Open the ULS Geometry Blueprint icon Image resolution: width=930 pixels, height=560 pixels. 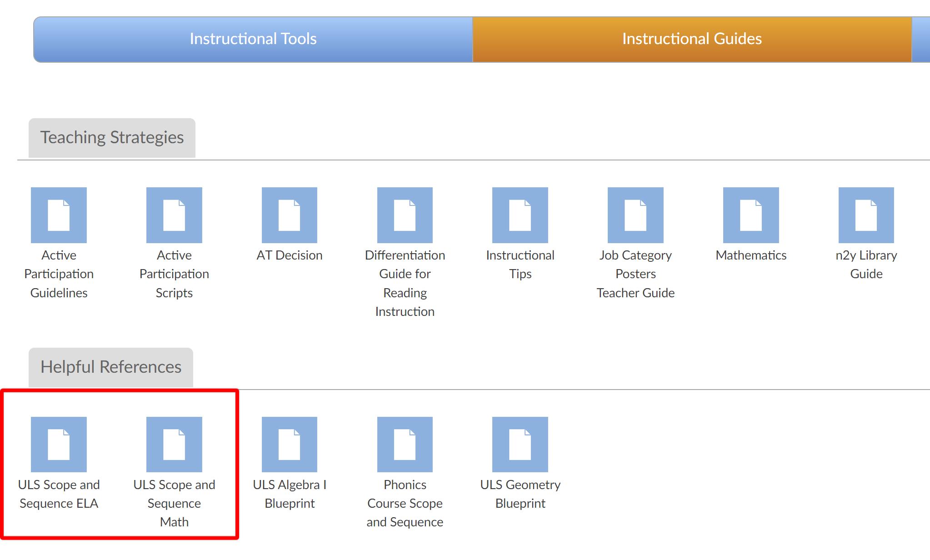(x=520, y=445)
